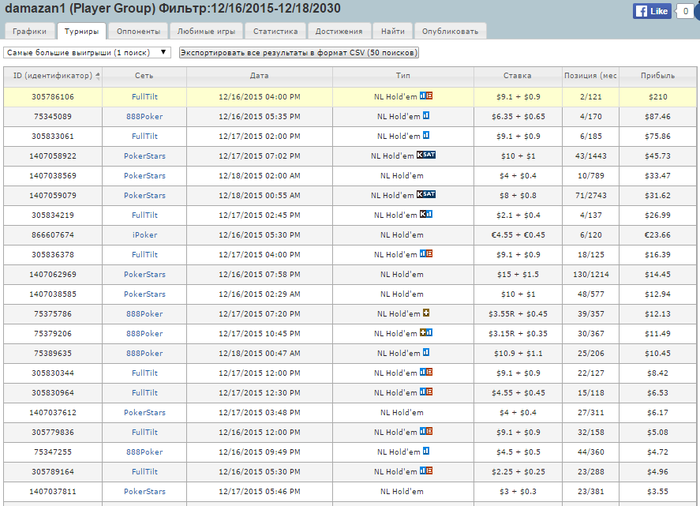Viewport: 700px width, 506px height.
Task: Click profit value €23.66
Action: pyautogui.click(x=658, y=235)
